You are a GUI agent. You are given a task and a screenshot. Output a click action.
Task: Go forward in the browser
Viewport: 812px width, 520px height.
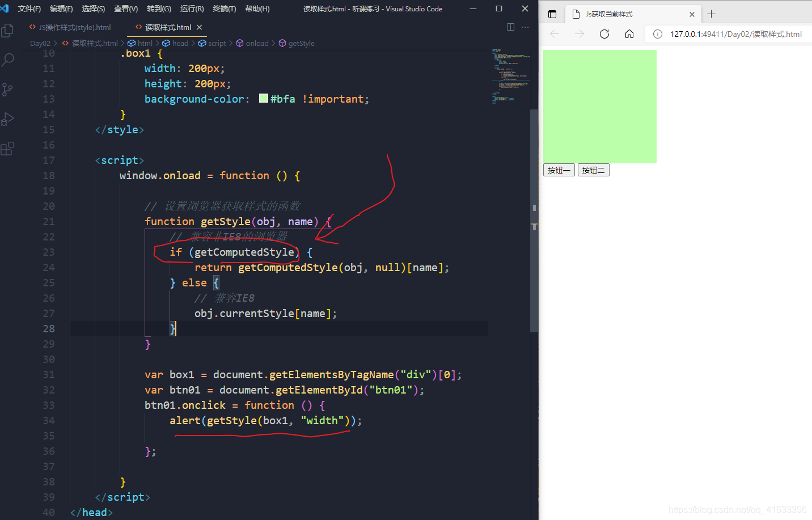579,34
